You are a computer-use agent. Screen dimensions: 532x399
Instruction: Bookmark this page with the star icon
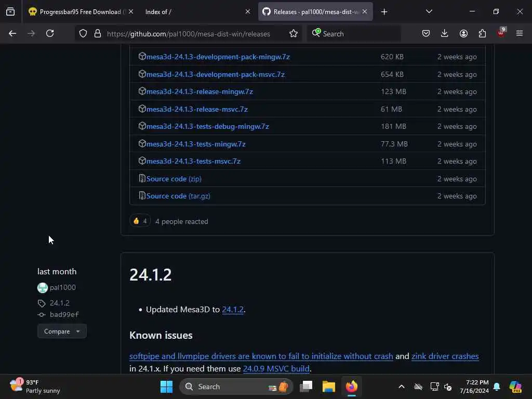[294, 34]
